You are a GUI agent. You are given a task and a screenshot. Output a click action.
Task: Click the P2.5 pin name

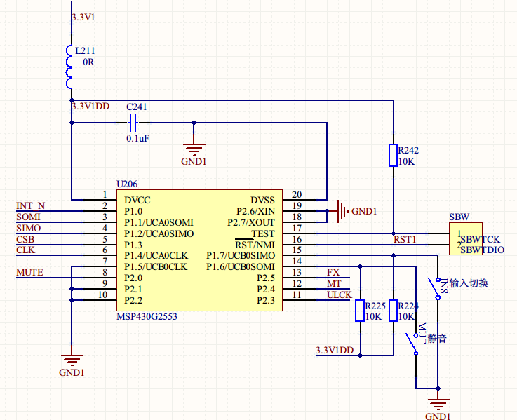(x=266, y=278)
